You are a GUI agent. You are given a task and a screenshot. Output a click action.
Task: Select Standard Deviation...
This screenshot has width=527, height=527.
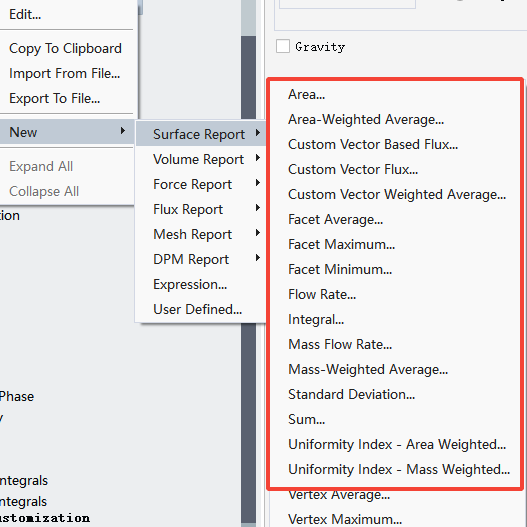click(x=352, y=395)
